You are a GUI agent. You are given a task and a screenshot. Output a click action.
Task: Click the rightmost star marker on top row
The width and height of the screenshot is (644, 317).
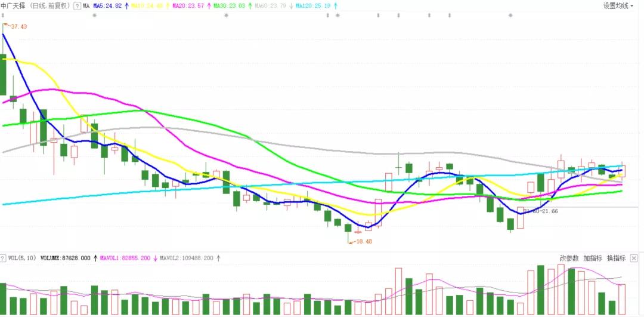point(510,16)
